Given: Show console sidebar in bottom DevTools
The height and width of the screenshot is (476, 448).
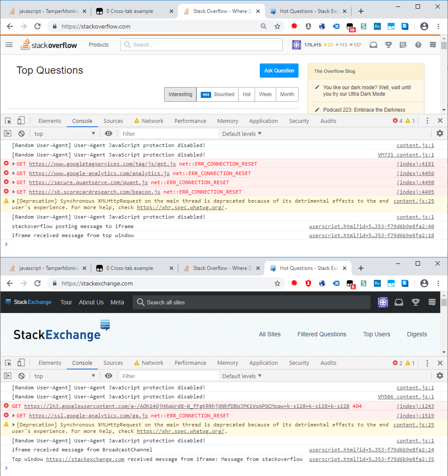Looking at the screenshot, I should pos(8,376).
